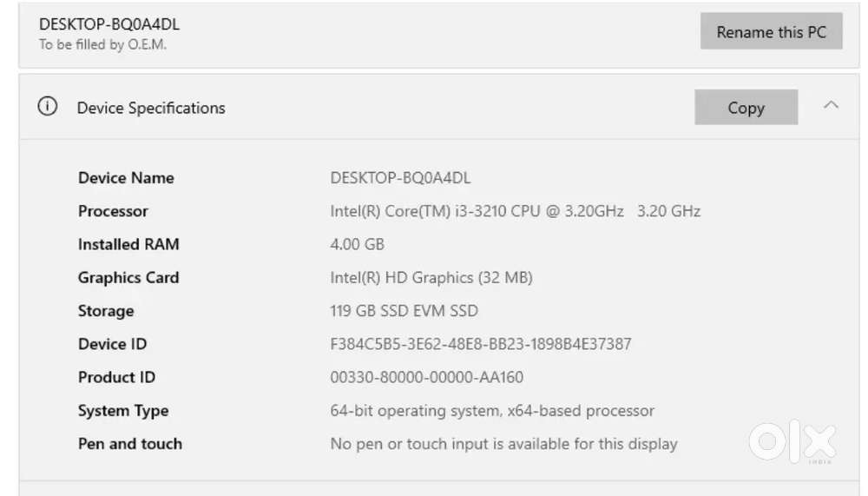This screenshot has width=868, height=496.
Task: Click the Storage label
Action: point(106,311)
